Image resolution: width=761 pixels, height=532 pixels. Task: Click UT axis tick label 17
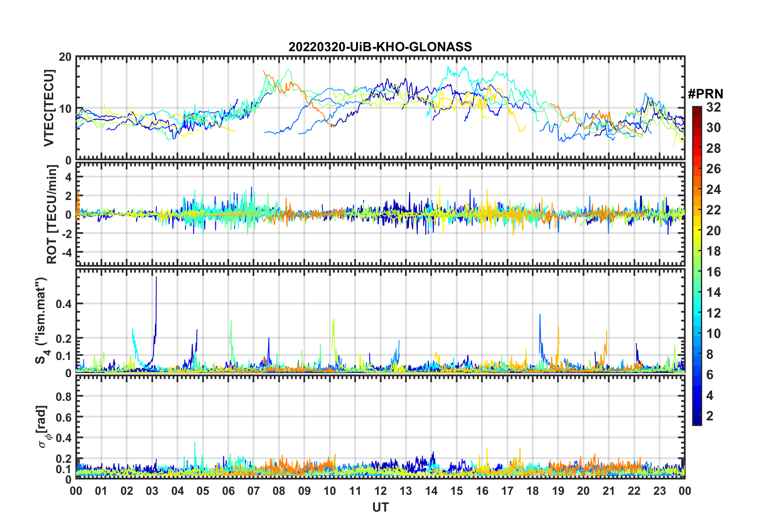coord(507,491)
